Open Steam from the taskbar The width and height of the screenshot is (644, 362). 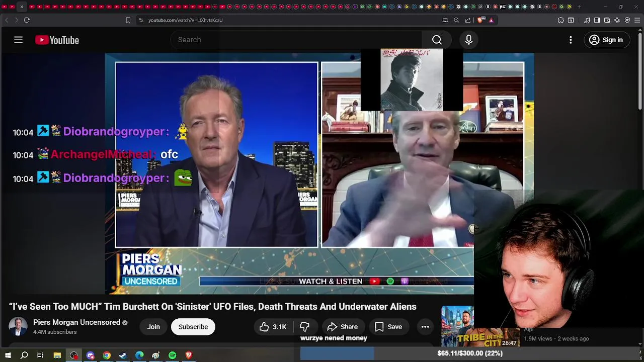(x=123, y=355)
